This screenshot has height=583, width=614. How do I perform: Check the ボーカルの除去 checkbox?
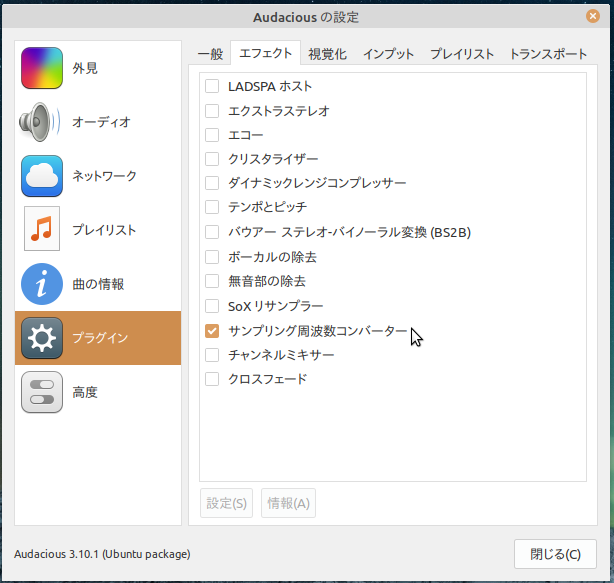point(212,257)
